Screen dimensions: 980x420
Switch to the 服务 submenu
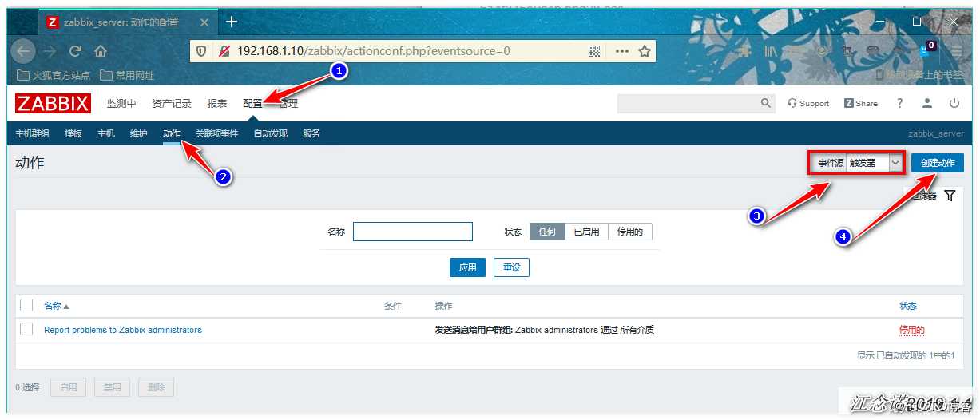(311, 133)
